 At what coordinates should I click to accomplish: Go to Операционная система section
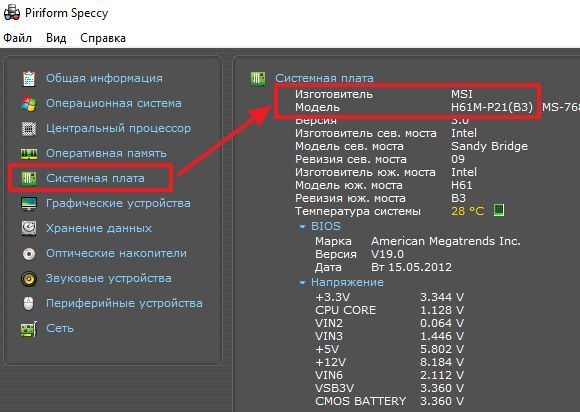pos(114,103)
